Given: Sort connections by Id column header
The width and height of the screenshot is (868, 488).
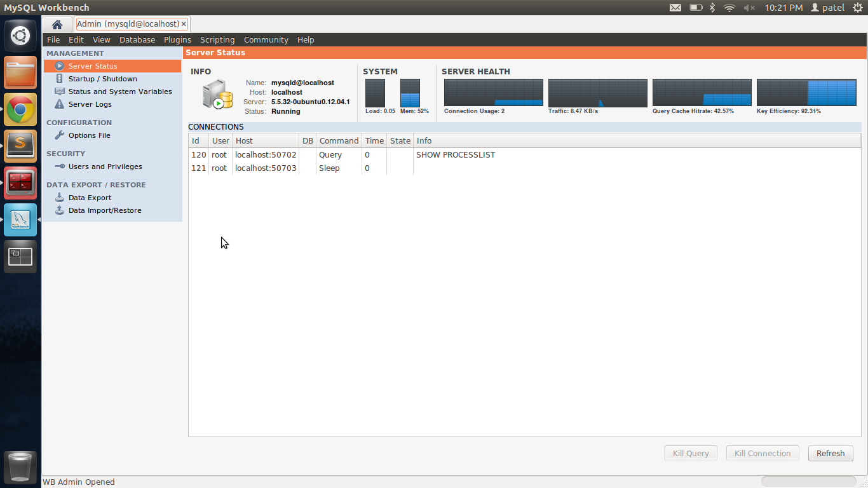Looking at the screenshot, I should [199, 141].
